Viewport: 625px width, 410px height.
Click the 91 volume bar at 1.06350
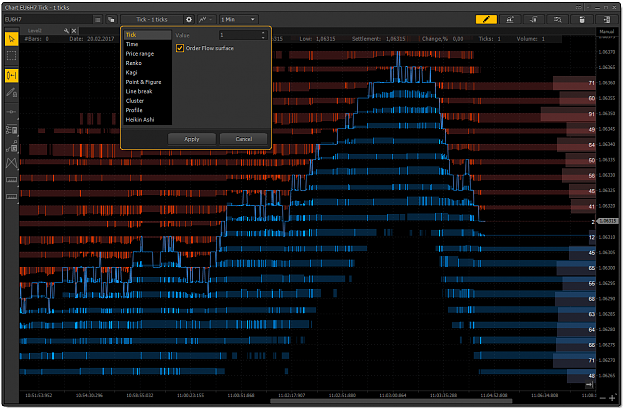click(x=568, y=114)
